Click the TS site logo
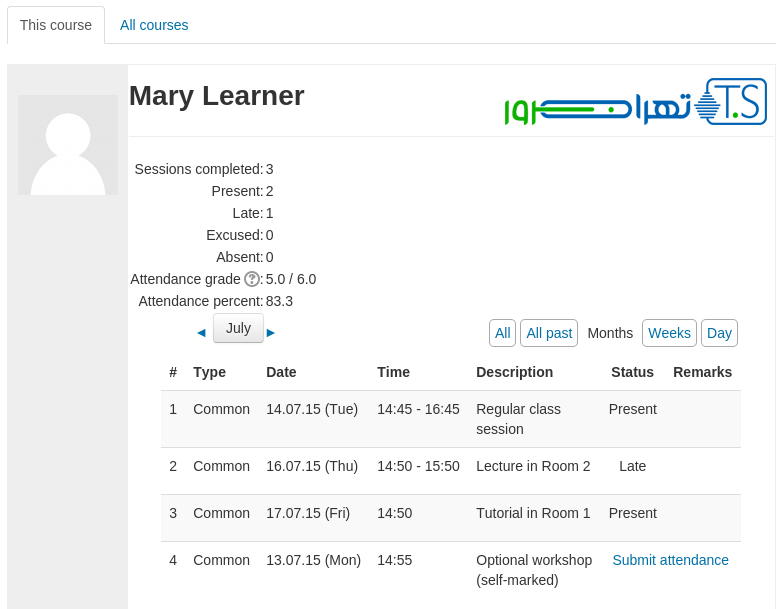783x609 pixels. point(636,103)
